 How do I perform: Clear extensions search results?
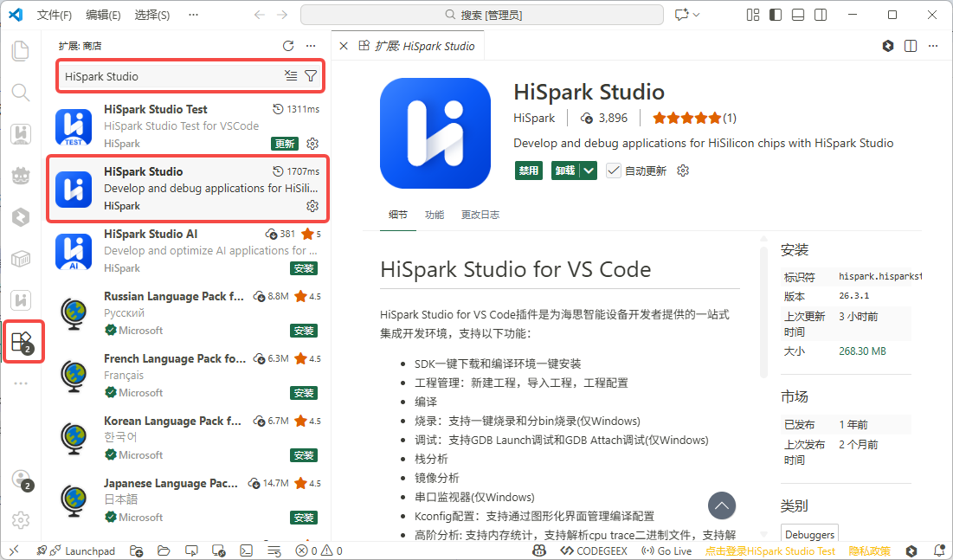tap(291, 76)
